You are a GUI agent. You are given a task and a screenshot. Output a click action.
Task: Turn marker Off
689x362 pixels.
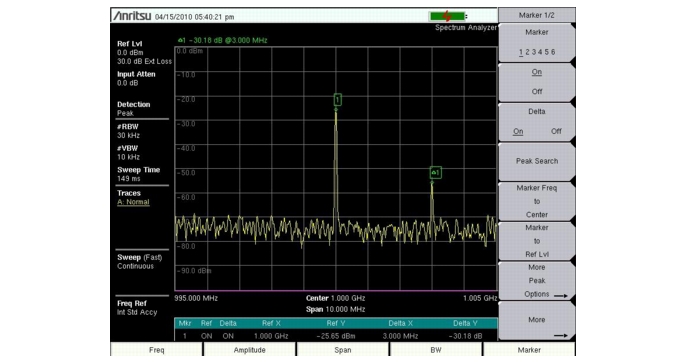click(537, 92)
